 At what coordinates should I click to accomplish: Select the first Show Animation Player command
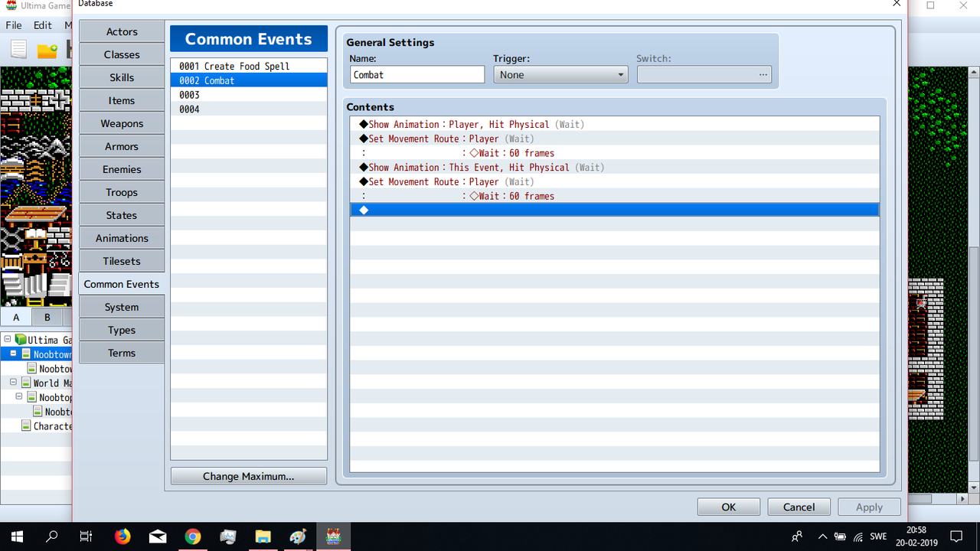point(615,124)
